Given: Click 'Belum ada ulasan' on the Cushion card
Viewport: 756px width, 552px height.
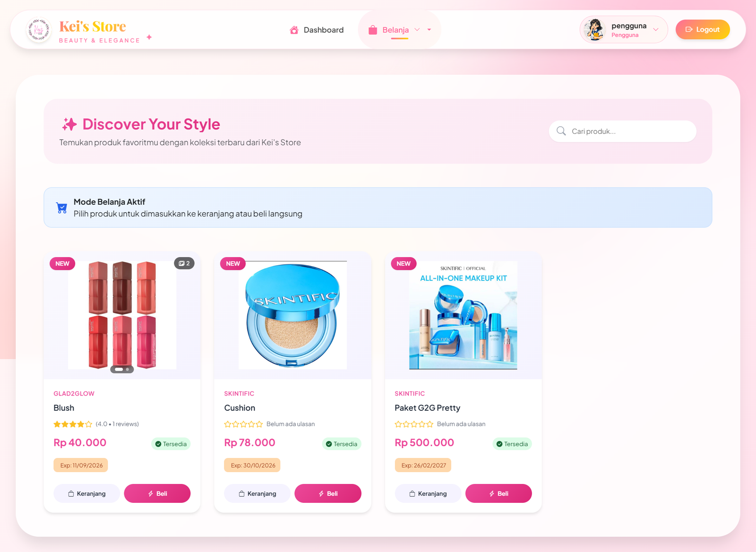Looking at the screenshot, I should [x=291, y=424].
